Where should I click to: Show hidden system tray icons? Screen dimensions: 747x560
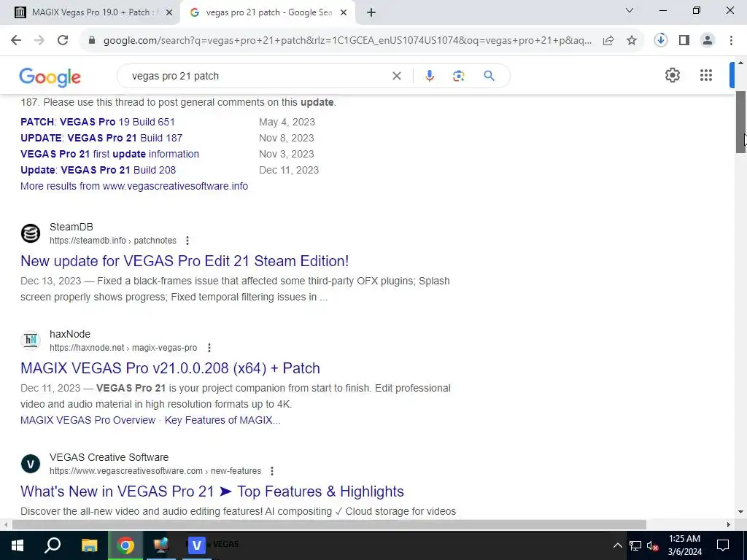pos(617,545)
